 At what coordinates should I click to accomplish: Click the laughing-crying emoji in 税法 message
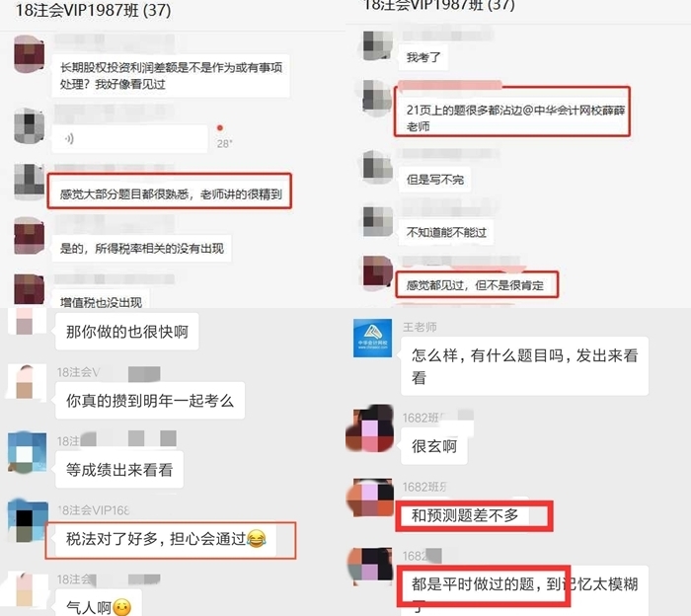257,538
